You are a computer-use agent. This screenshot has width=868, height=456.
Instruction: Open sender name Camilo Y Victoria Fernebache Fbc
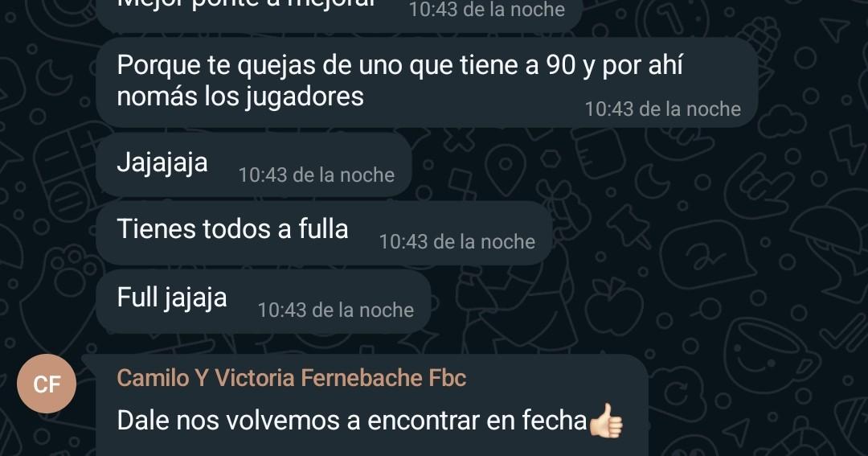(x=291, y=378)
